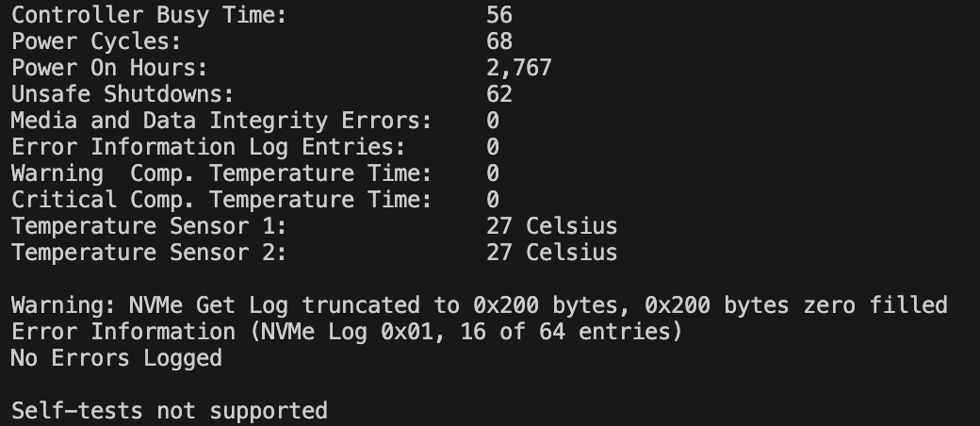This screenshot has width=980, height=426.
Task: Click the Error Information Log Entries label
Action: point(208,147)
